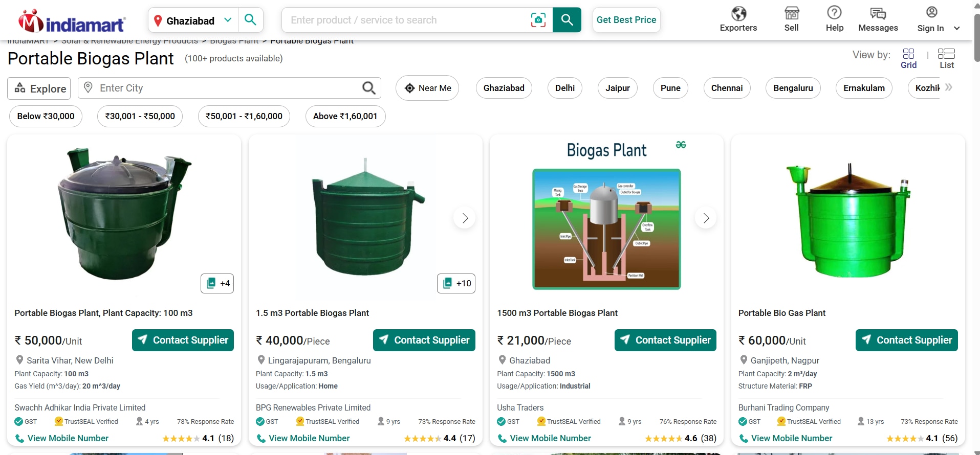Viewport: 980px width, 455px height.
Task: Select the Jaipur city filter
Action: point(617,88)
